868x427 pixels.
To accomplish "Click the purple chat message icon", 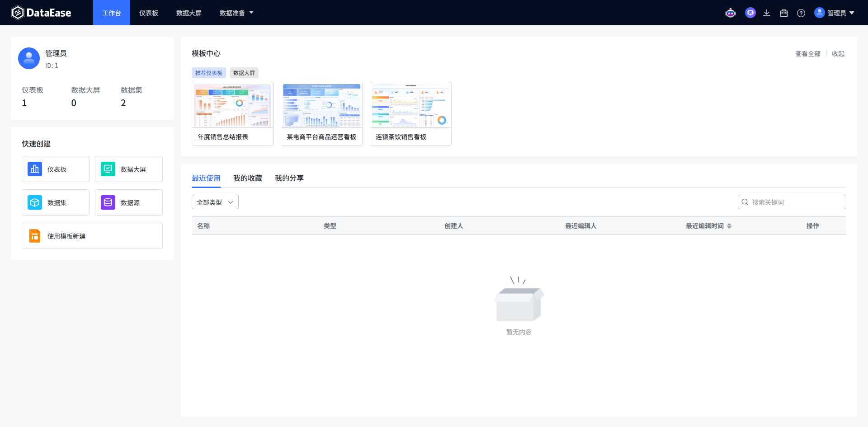I will (750, 13).
